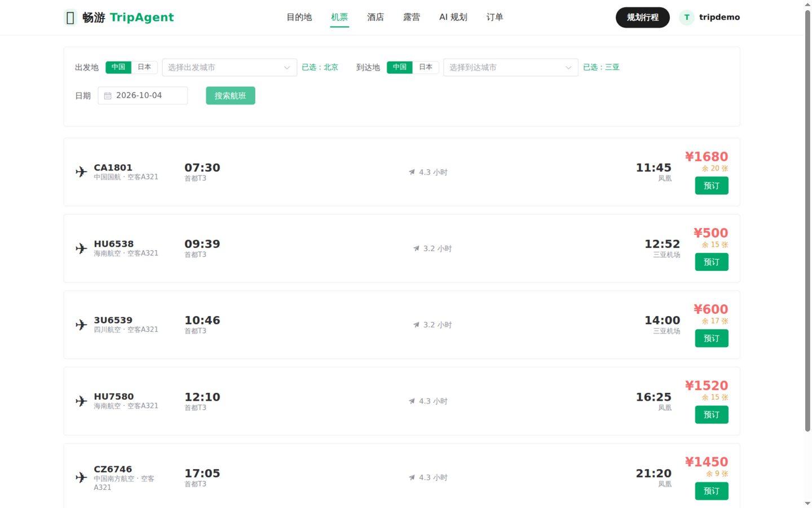Book flight 3U6539 with 预订 button
Screen dimensions: 812x508
click(x=712, y=338)
